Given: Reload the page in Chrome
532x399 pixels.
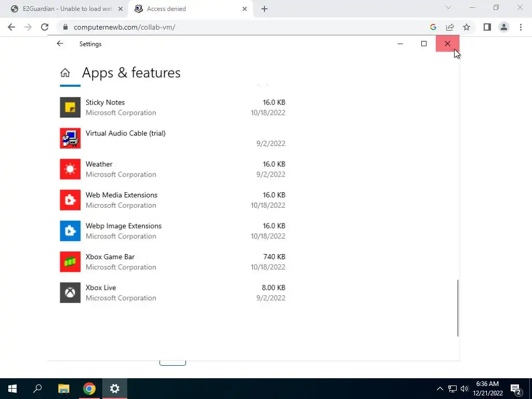Looking at the screenshot, I should click(45, 27).
